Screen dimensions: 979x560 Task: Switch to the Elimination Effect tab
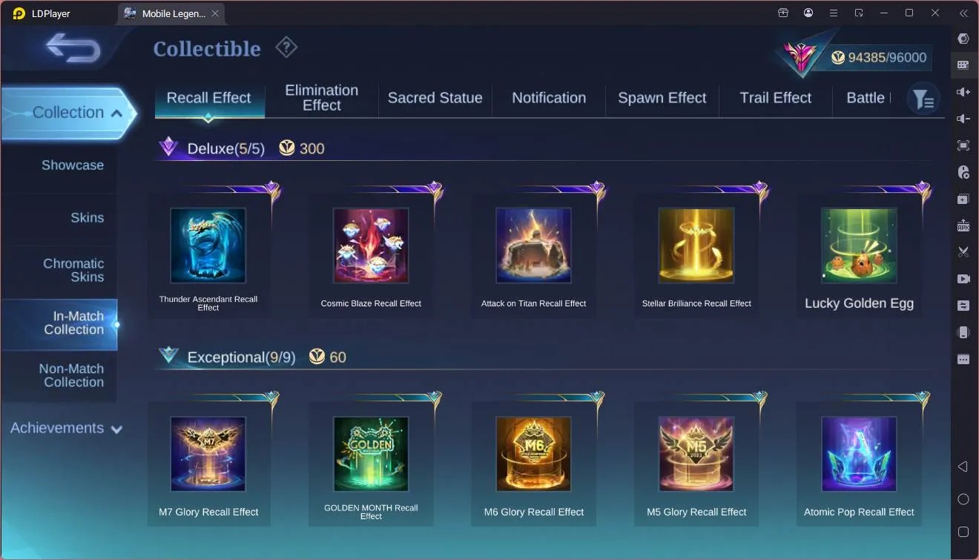click(x=321, y=98)
